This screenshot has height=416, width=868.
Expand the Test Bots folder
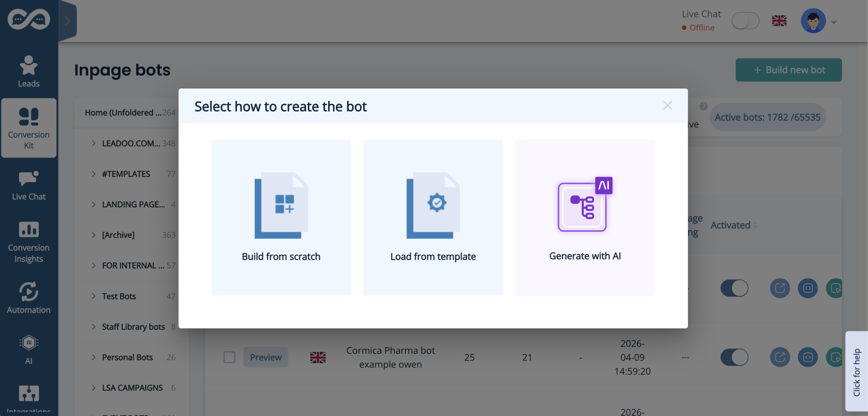click(94, 296)
